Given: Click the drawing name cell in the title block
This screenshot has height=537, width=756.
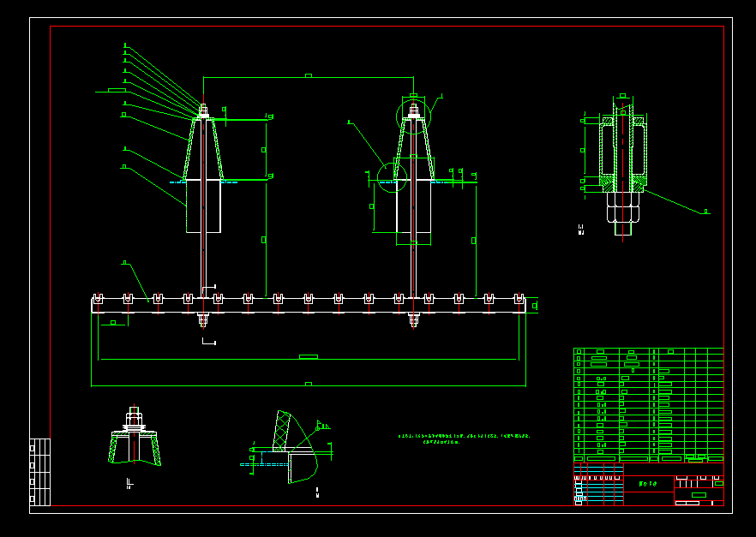Looking at the screenshot, I should [649, 484].
